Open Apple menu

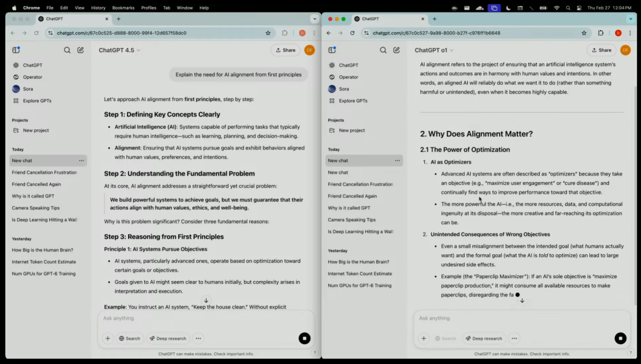click(x=14, y=8)
